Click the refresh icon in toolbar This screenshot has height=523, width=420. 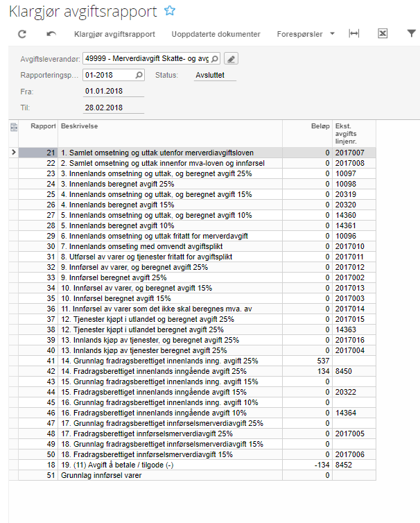tap(22, 34)
